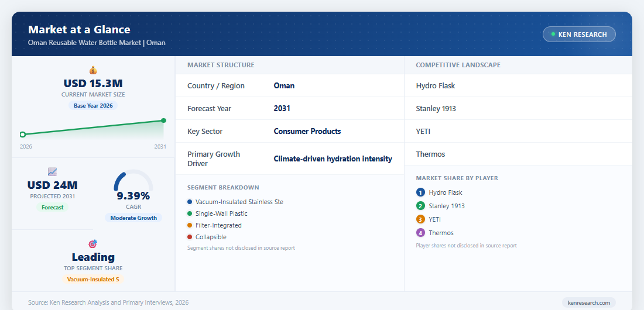644x310 pixels.
Task: Click the Source: Ken Research Analysis footer text
Action: (108, 302)
